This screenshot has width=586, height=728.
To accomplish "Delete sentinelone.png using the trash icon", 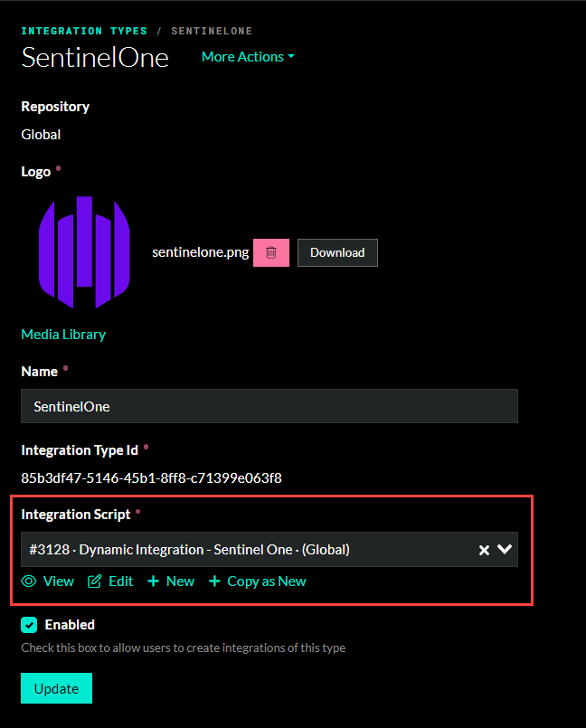I will (x=270, y=252).
